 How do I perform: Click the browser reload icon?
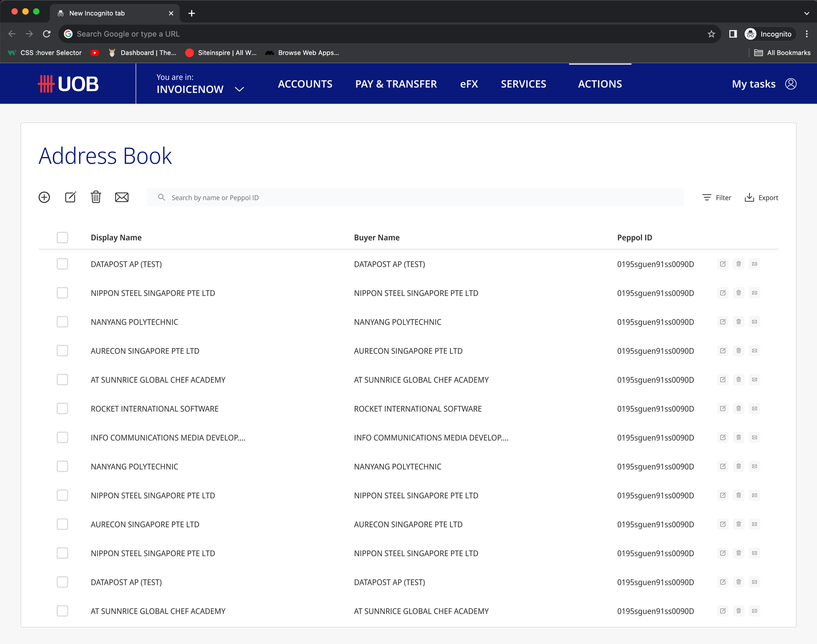(x=47, y=34)
